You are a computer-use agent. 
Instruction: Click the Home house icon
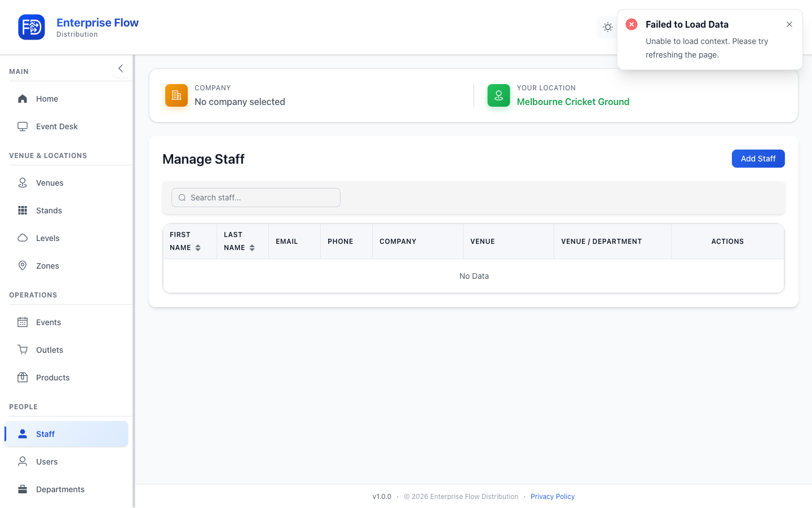tap(23, 99)
